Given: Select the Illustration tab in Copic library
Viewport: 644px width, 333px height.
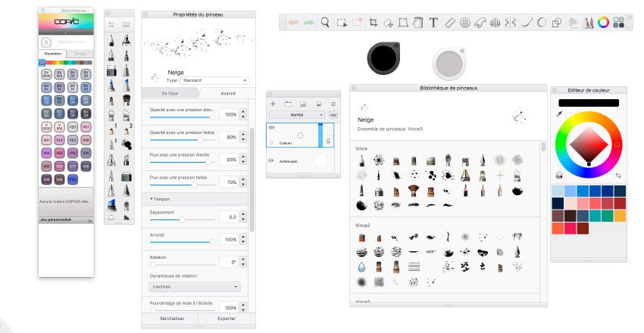Looking at the screenshot, I should [53, 54].
